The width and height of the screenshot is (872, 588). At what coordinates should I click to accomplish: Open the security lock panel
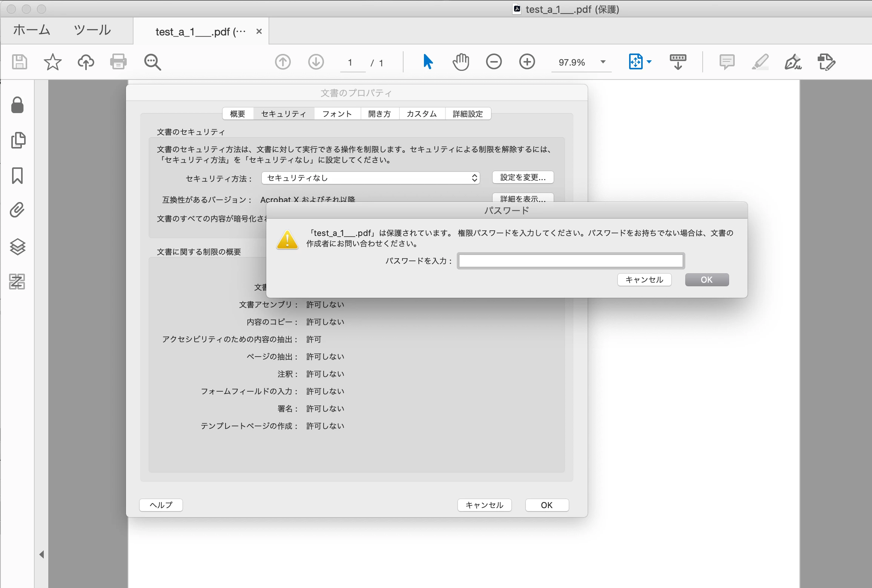pyautogui.click(x=17, y=105)
